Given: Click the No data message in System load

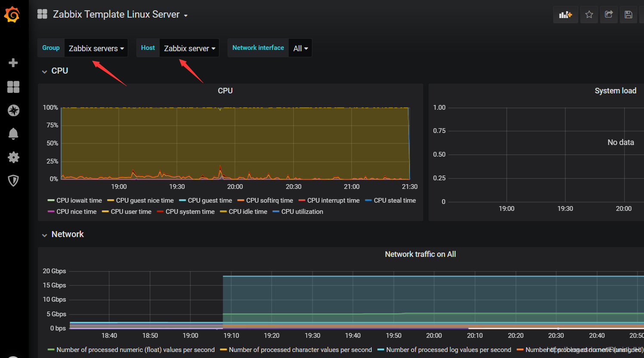Looking at the screenshot, I should (620, 142).
